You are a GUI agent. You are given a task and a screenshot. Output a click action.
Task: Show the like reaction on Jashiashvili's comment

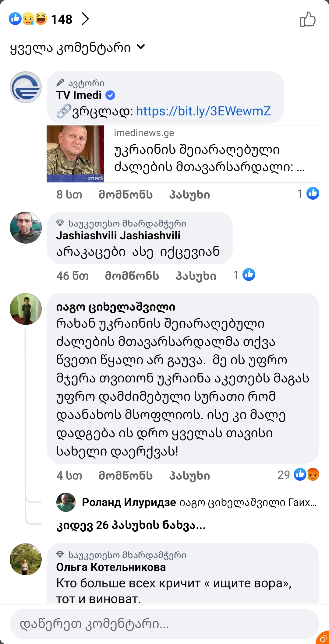point(245,275)
